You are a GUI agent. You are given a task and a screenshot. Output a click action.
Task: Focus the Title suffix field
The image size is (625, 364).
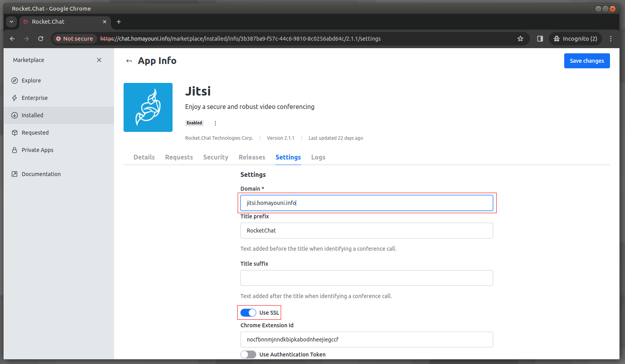[367, 278]
